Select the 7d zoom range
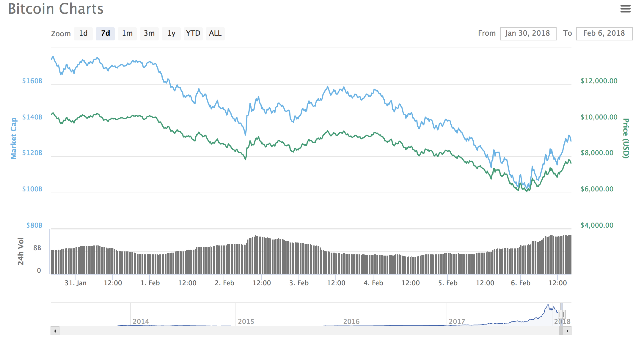This screenshot has height=337, width=644. click(x=105, y=33)
